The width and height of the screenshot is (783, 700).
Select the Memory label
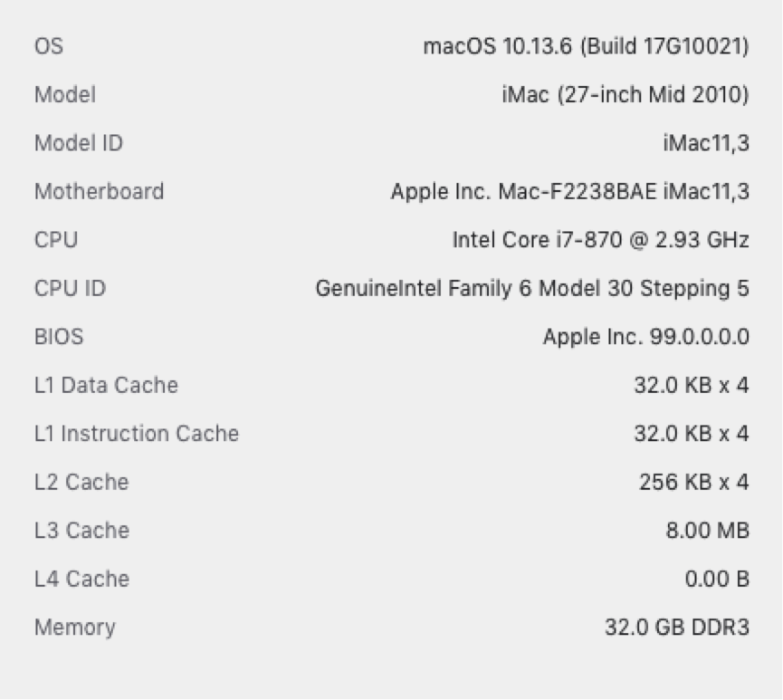74,628
